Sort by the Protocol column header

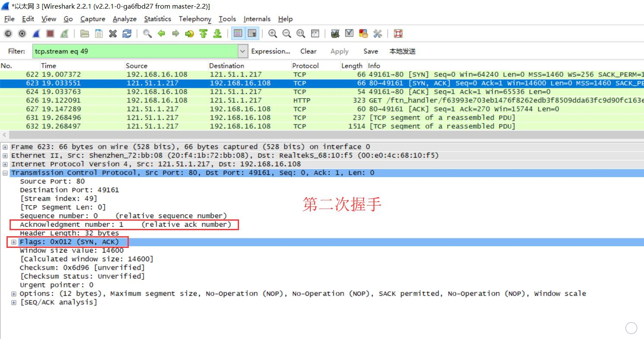pyautogui.click(x=316, y=66)
